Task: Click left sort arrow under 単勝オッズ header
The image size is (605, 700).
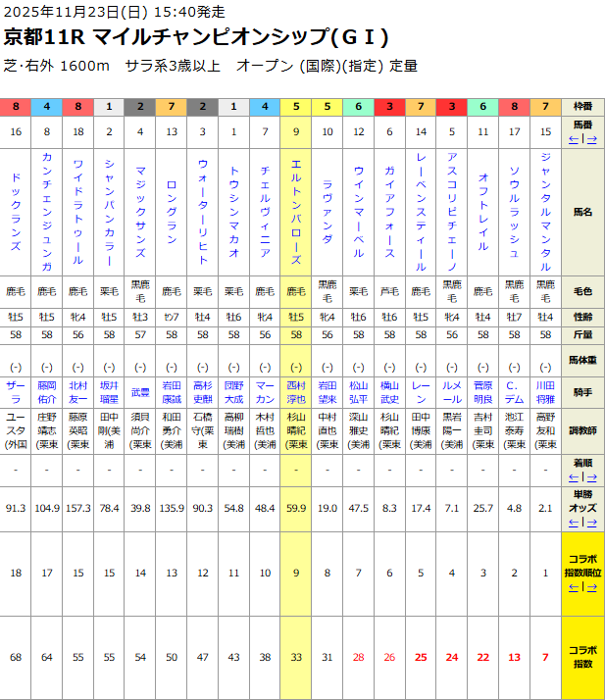Action: click(x=574, y=522)
